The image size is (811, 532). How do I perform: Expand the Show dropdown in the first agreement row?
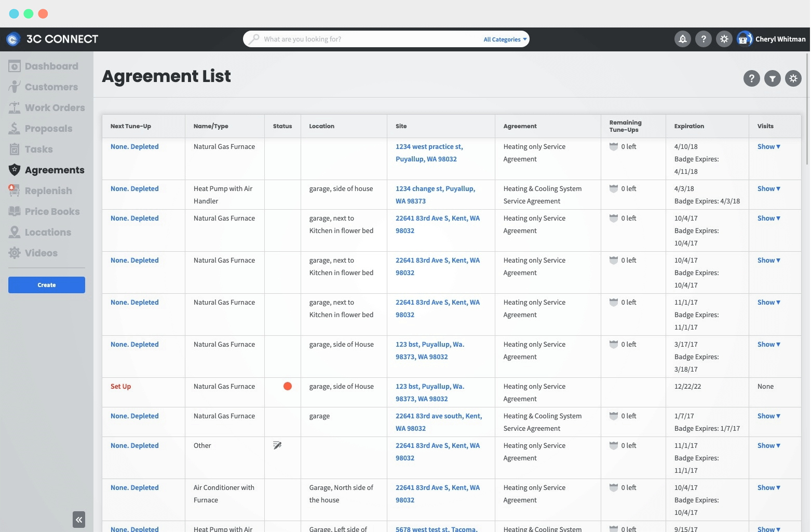768,146
